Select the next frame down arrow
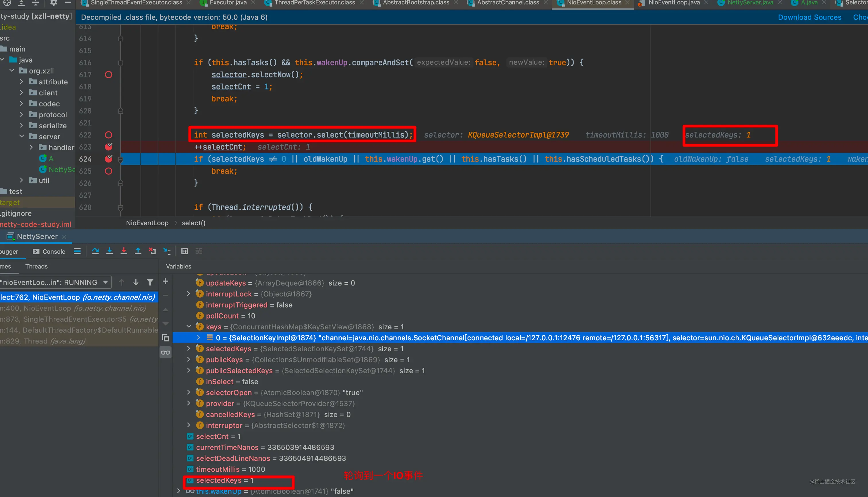The width and height of the screenshot is (868, 497). [x=136, y=282]
